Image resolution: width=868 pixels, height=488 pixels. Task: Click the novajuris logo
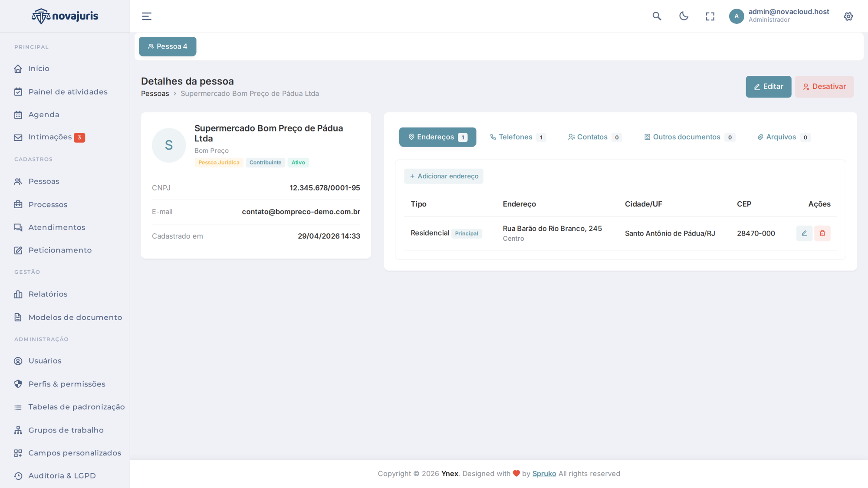(x=65, y=16)
